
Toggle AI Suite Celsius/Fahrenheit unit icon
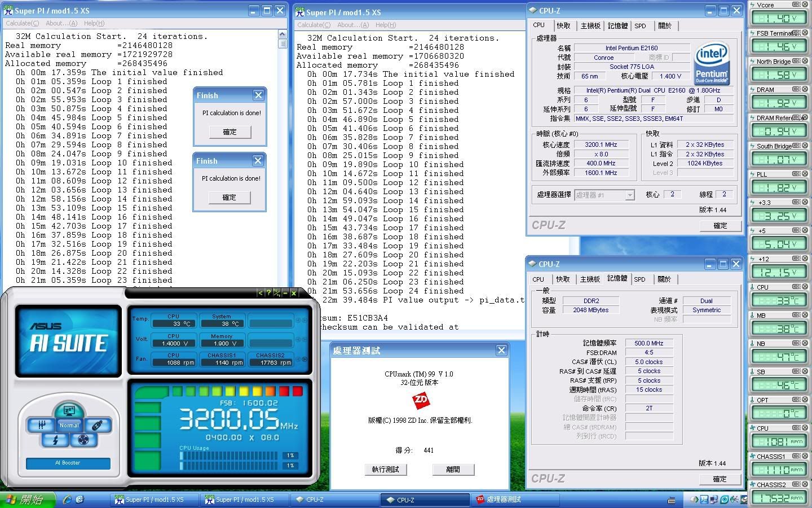[x=277, y=293]
